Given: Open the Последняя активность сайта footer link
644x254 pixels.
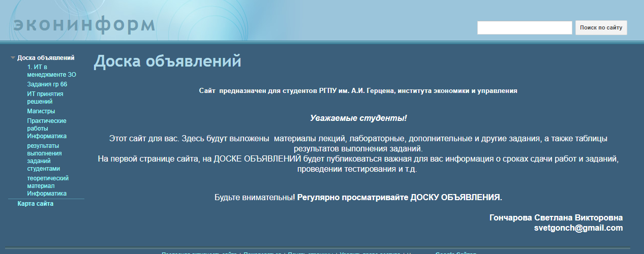Looking at the screenshot, I should click(x=199, y=252).
